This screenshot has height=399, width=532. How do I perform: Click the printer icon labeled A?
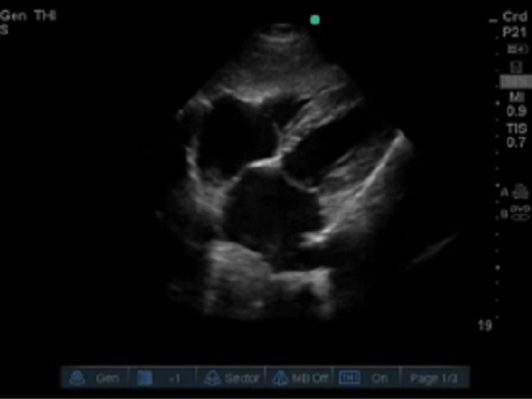point(519,191)
